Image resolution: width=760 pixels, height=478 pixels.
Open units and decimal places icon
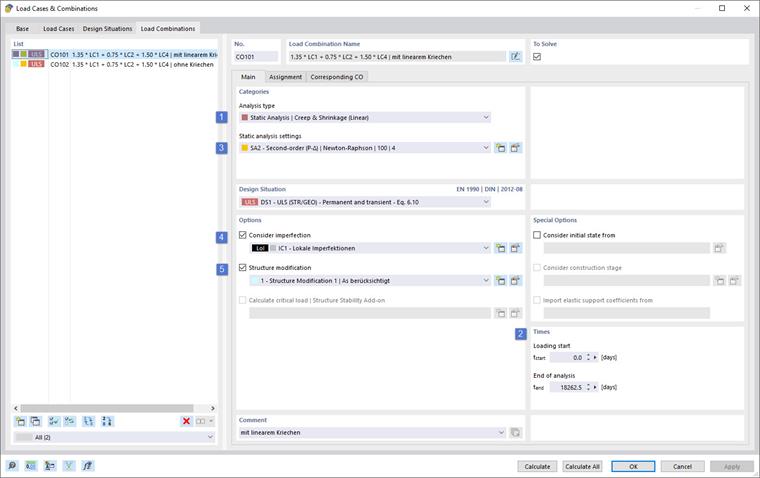31,466
